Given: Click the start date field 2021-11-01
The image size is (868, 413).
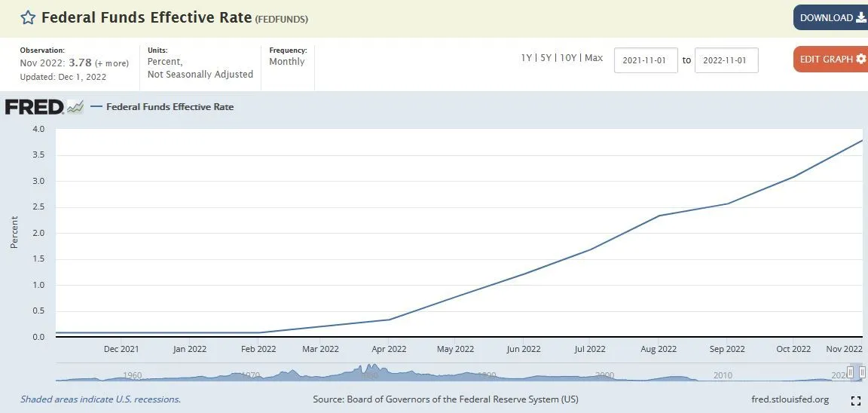Looking at the screenshot, I should click(x=646, y=60).
